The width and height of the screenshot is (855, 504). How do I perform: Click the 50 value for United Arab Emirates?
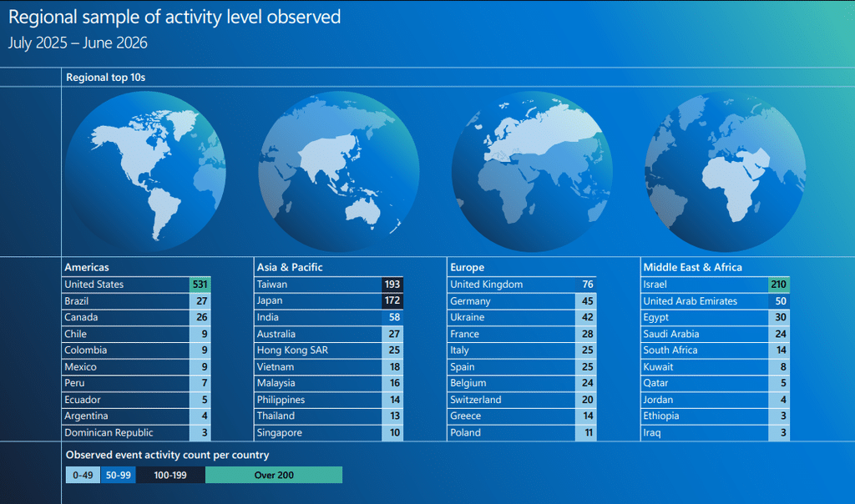779,300
